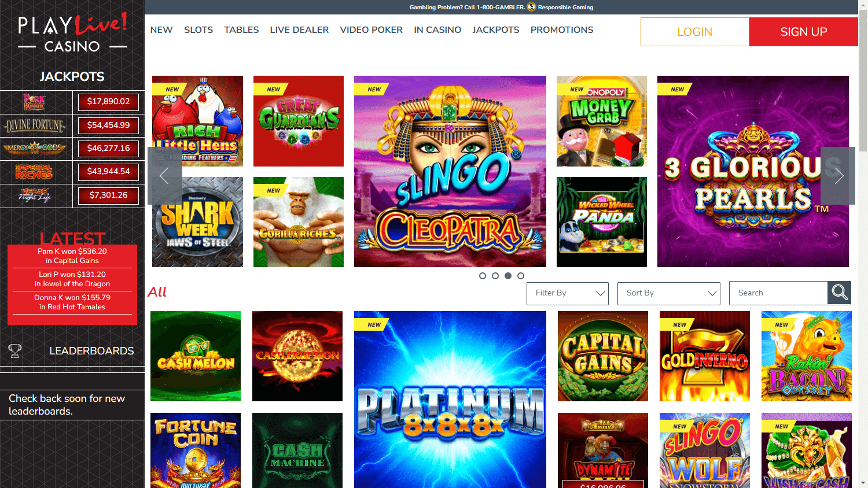Viewport: 868px width, 488px height.
Task: Open Slingo Wolf game thumbnail
Action: pos(705,450)
